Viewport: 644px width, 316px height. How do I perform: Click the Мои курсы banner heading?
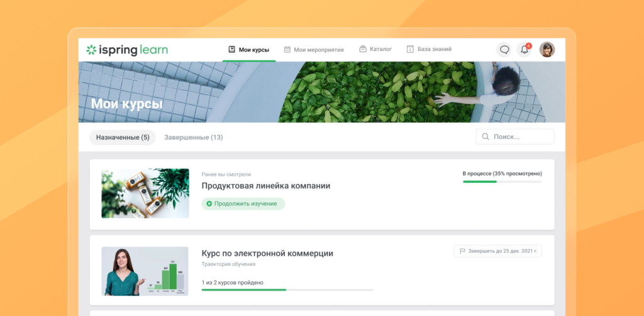(126, 104)
